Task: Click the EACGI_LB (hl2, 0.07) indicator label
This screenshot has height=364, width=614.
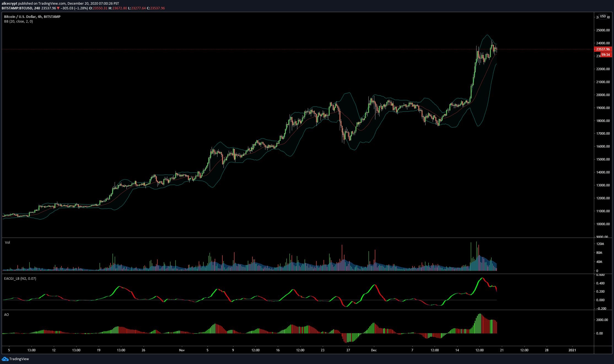Action: (20, 278)
